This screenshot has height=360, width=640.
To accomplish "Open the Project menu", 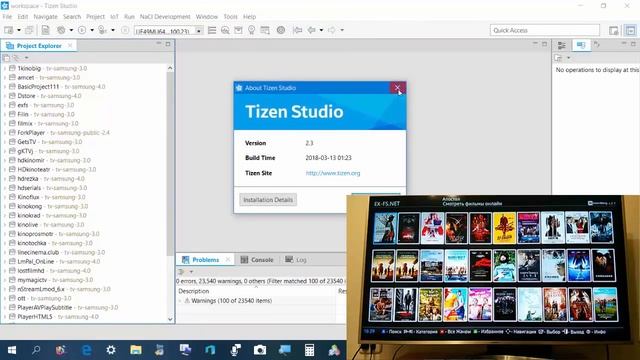I will (95, 17).
